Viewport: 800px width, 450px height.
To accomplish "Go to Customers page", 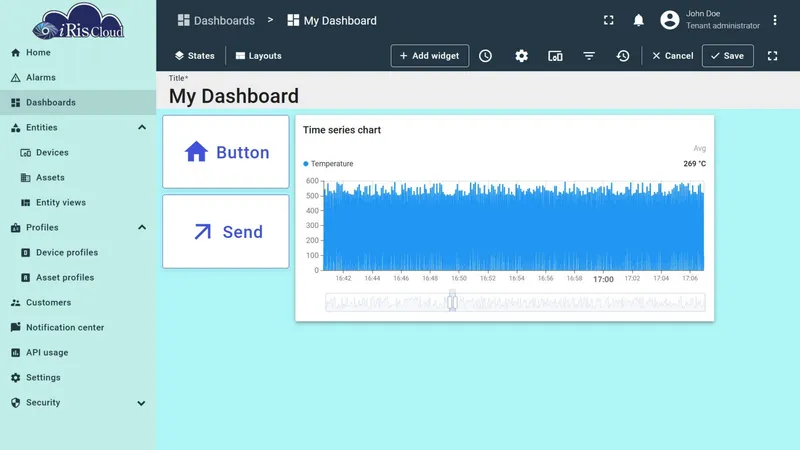I will [x=78, y=303].
